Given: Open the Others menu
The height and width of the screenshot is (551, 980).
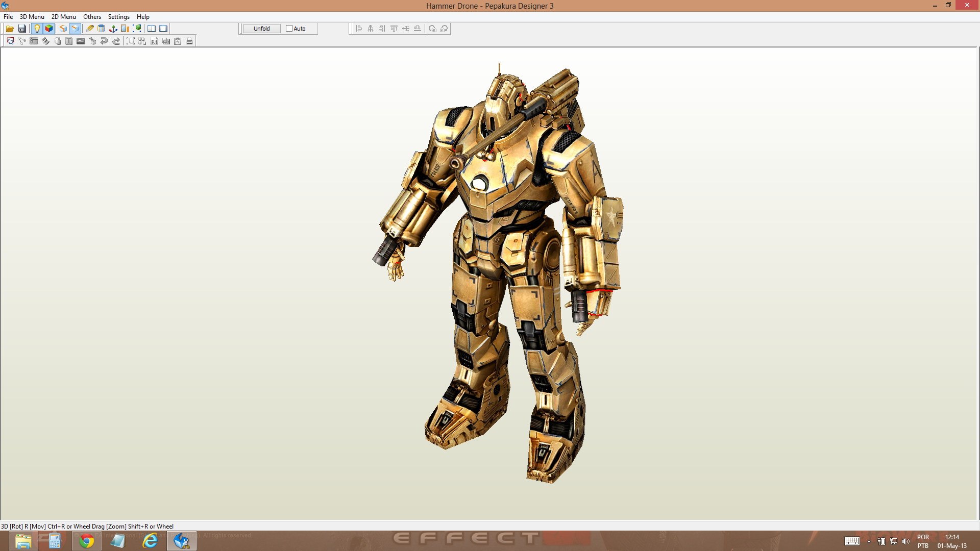Looking at the screenshot, I should click(x=92, y=17).
